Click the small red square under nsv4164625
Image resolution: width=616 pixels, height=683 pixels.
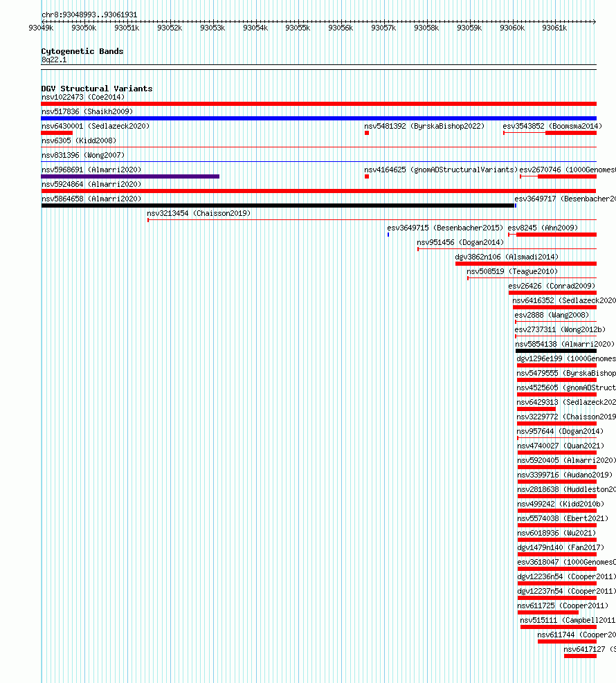(367, 176)
